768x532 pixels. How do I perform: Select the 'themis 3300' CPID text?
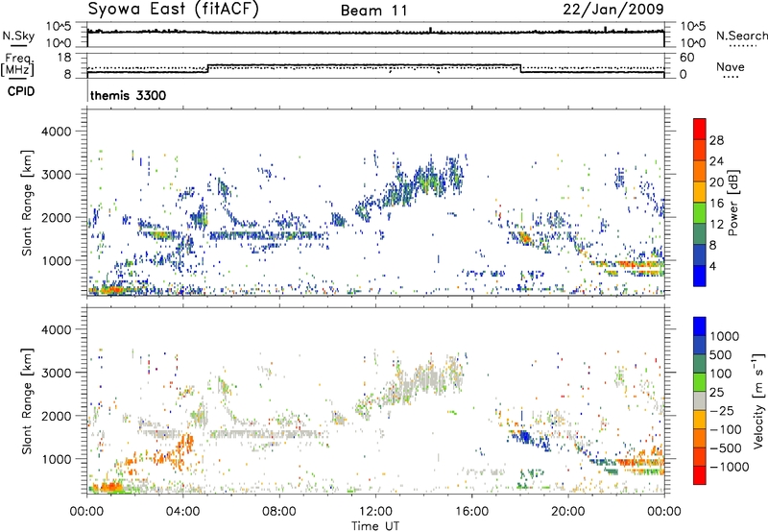click(x=129, y=95)
